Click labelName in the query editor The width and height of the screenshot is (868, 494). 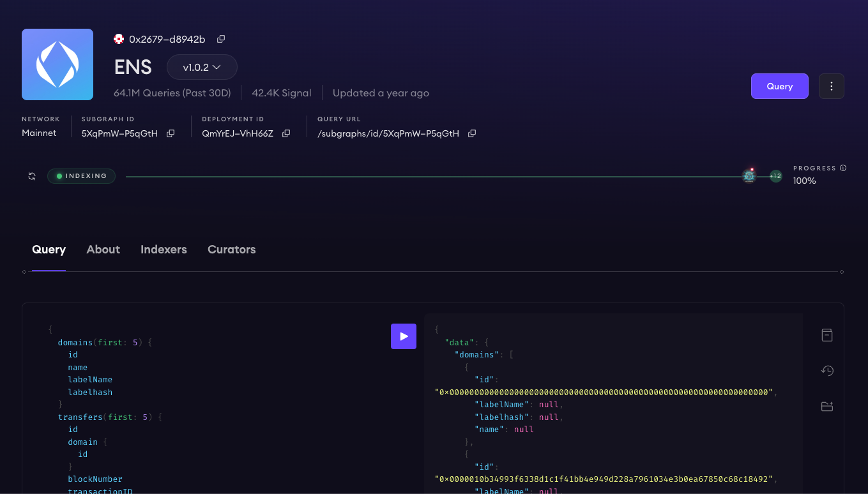tap(90, 380)
